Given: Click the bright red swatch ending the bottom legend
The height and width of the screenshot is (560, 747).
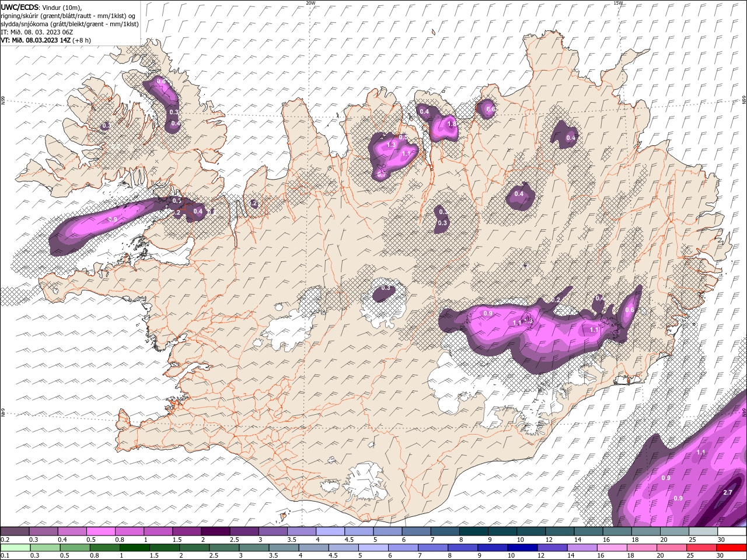Looking at the screenshot, I should click(732, 548).
